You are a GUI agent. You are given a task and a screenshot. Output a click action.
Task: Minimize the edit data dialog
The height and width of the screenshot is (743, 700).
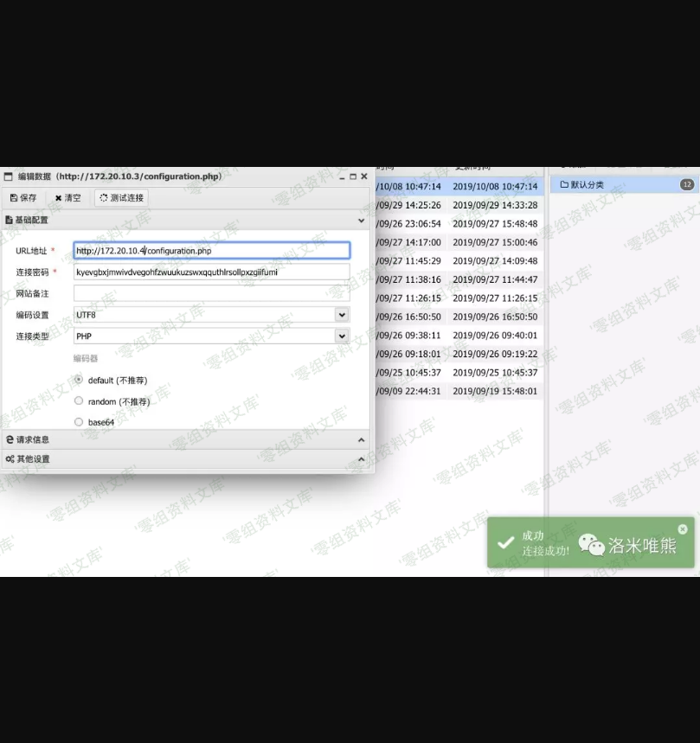point(343,176)
